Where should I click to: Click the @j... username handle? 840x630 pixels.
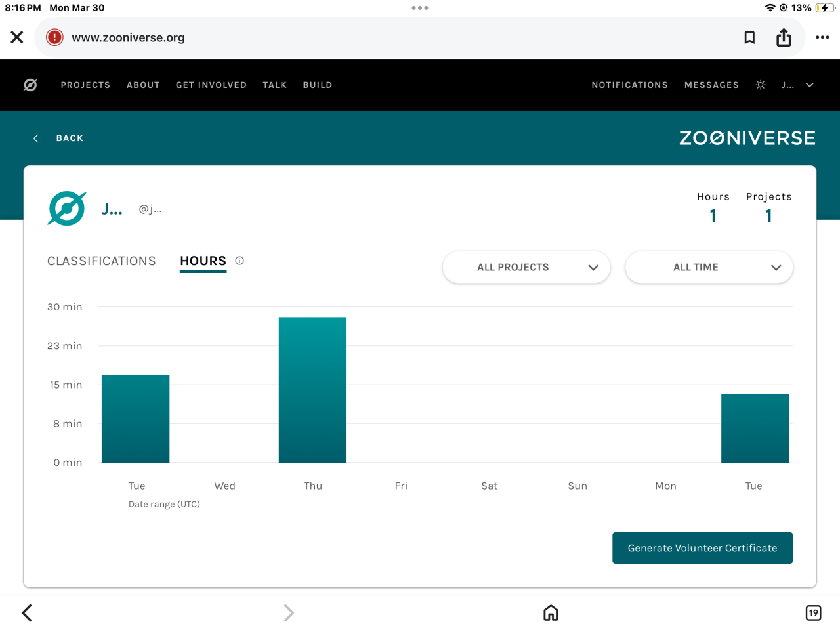150,209
